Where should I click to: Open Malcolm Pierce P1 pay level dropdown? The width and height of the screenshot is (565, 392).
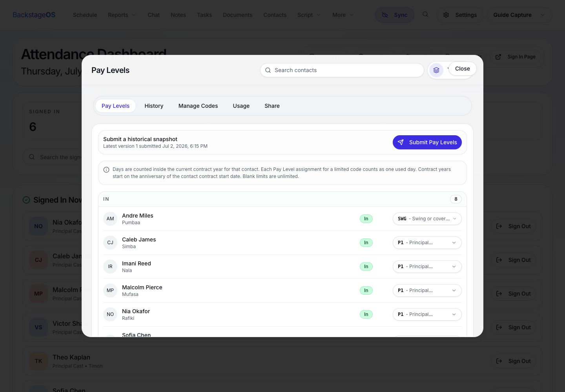pyautogui.click(x=427, y=290)
